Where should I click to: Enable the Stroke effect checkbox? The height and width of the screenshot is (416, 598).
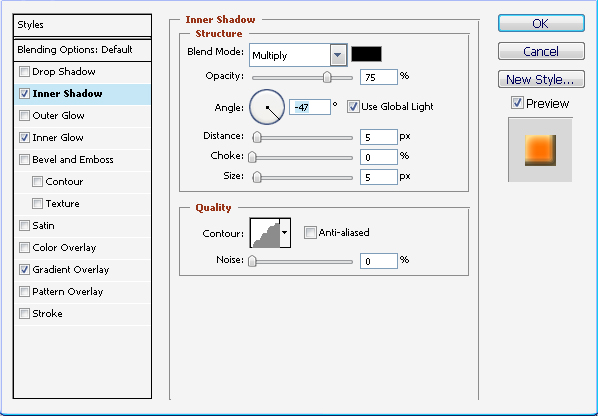(24, 313)
